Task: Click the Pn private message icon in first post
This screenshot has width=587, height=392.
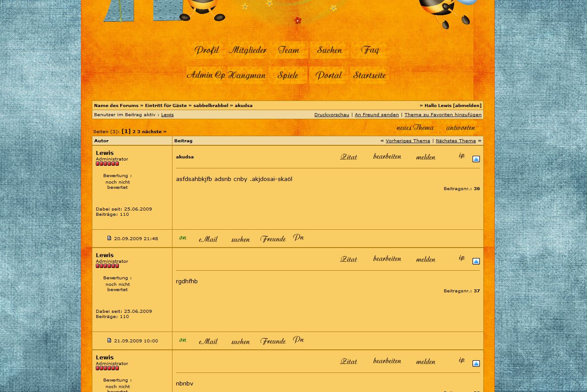Action: (x=298, y=238)
